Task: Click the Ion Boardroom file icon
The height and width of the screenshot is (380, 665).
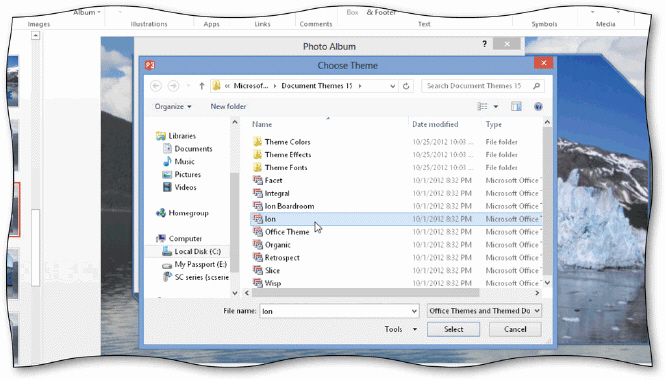Action: tap(257, 206)
